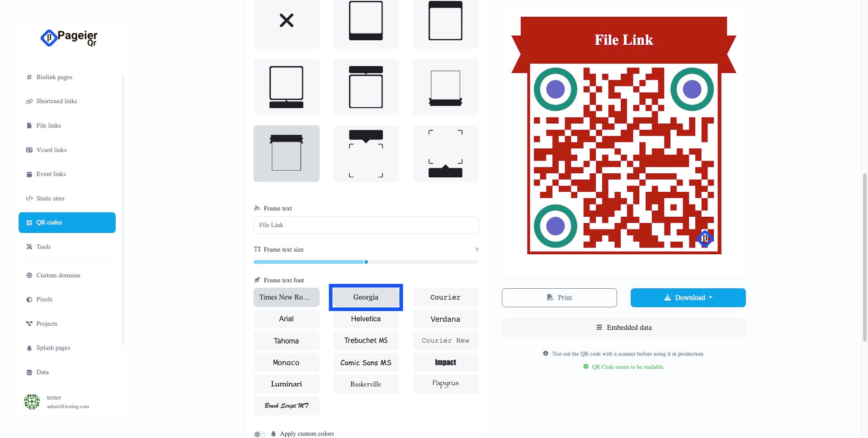This screenshot has width=868, height=438.
Task: Select the Comic Sans MS font option
Action: [366, 362]
